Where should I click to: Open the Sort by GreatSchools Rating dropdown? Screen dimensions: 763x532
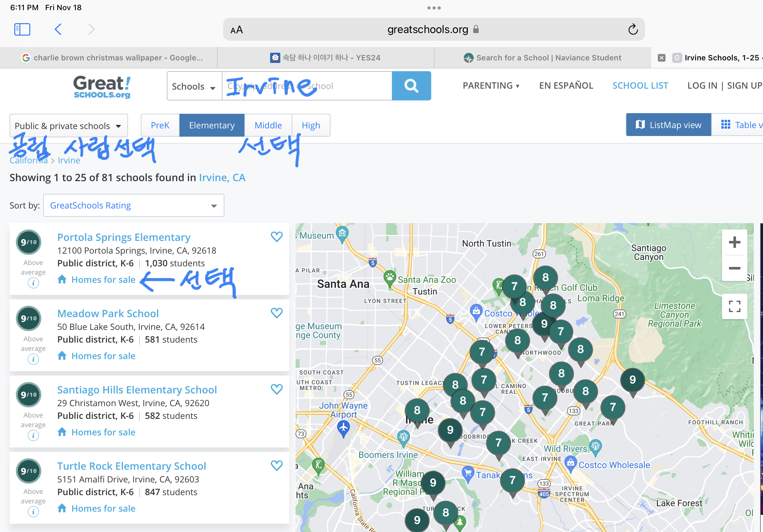pyautogui.click(x=133, y=205)
